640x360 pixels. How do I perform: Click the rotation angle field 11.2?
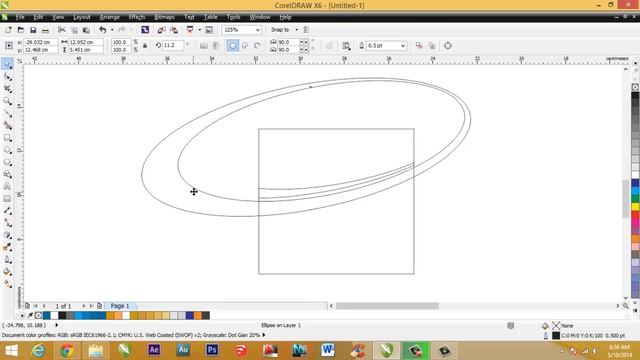click(173, 45)
